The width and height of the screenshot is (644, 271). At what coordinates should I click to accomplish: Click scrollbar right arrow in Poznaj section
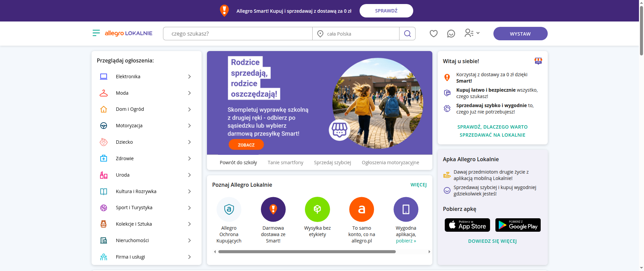[429, 252]
